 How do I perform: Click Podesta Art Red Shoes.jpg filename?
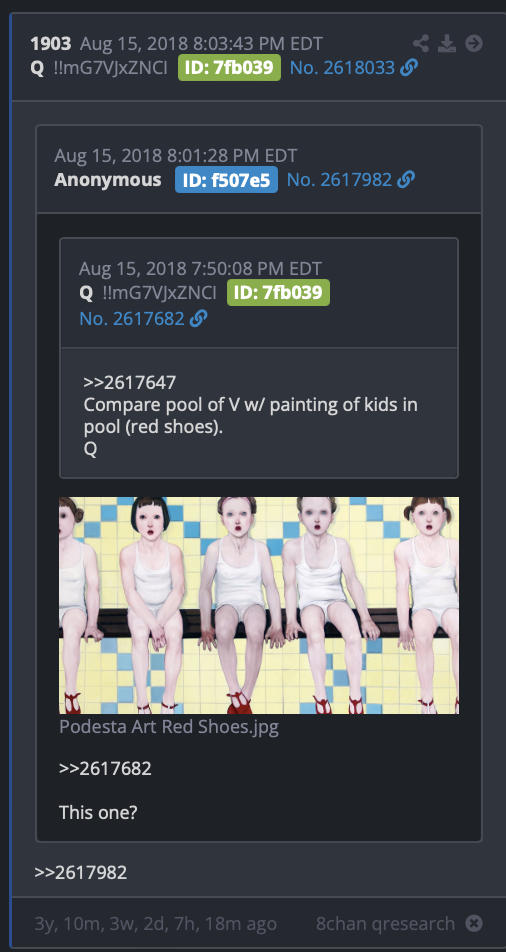169,727
